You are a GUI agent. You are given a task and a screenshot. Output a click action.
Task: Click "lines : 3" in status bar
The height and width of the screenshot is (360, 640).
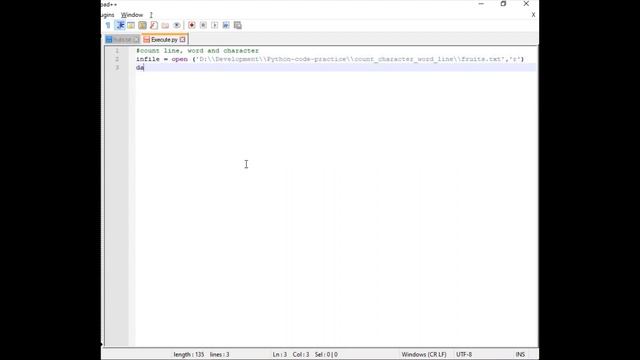pos(220,354)
